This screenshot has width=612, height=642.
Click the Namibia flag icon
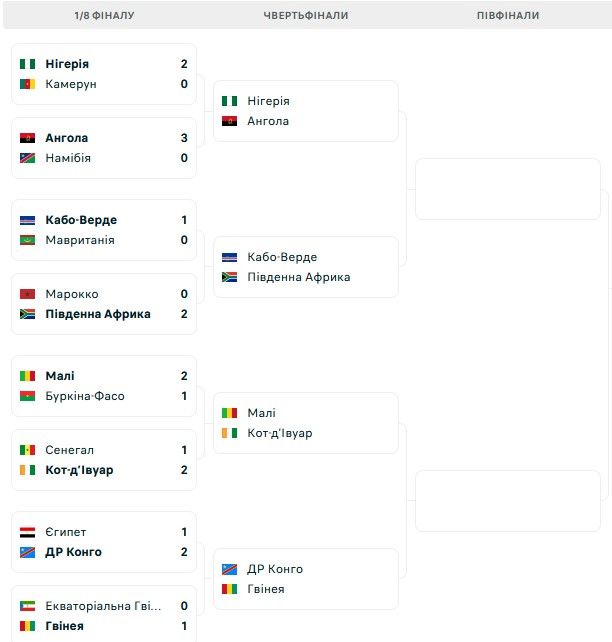coord(28,158)
